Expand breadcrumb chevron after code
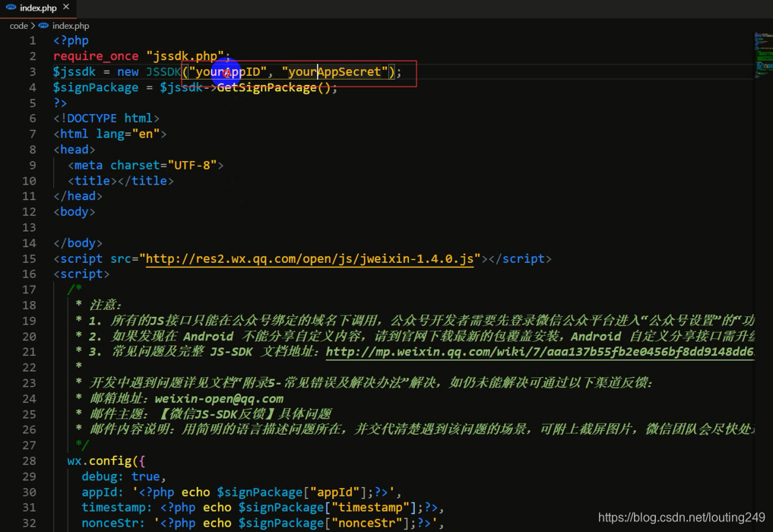 [33, 26]
